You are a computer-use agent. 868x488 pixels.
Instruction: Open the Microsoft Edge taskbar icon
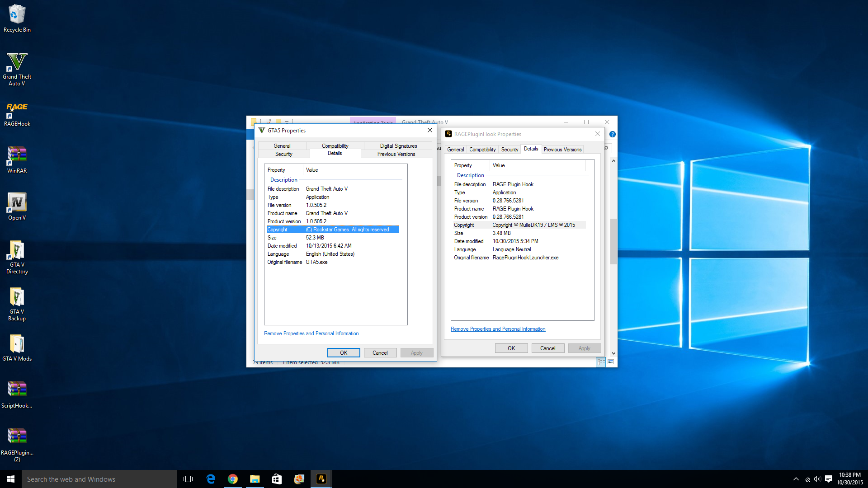[210, 479]
